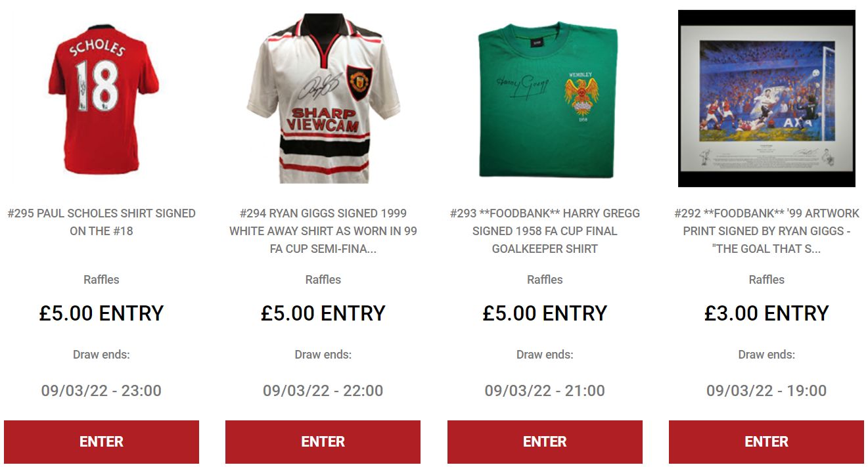Open #292 '99 artwork print title link
Image resolution: width=868 pixels, height=467 pixels.
[766, 231]
